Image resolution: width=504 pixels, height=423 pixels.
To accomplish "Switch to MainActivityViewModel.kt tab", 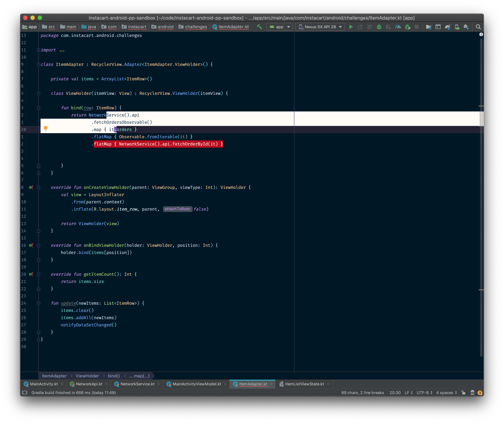I will pos(197,384).
